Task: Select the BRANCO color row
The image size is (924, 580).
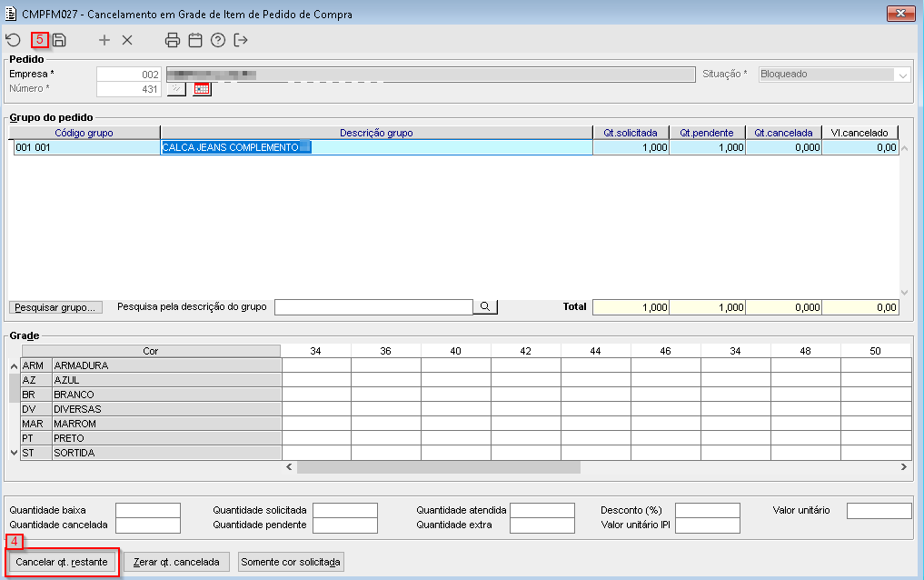Action: click(151, 395)
